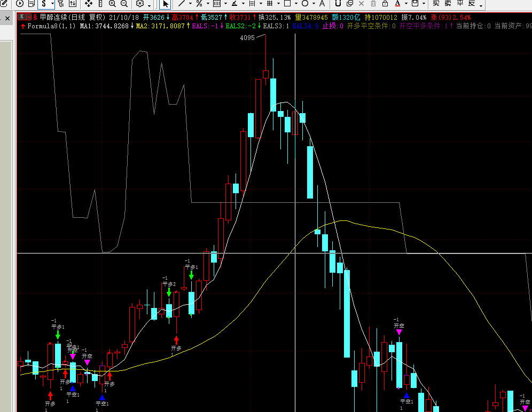Click the red S icon before 甲醇连续

35,17
